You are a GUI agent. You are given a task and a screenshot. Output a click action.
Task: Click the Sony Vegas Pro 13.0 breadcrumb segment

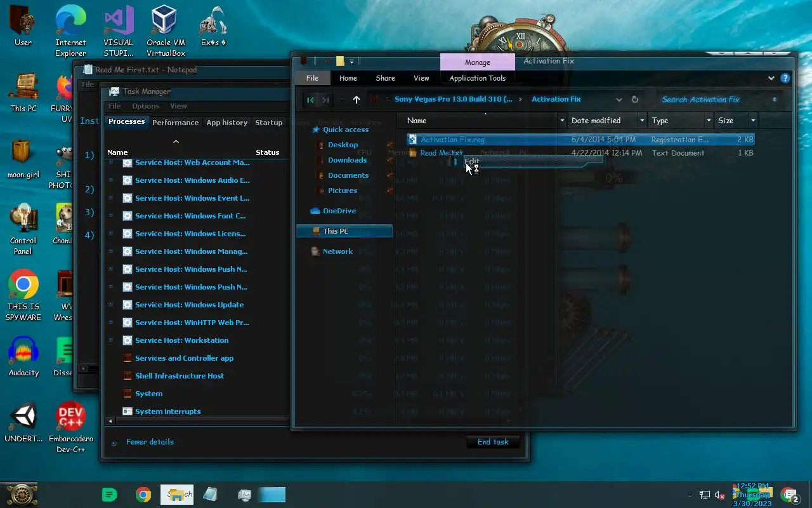[x=453, y=99]
